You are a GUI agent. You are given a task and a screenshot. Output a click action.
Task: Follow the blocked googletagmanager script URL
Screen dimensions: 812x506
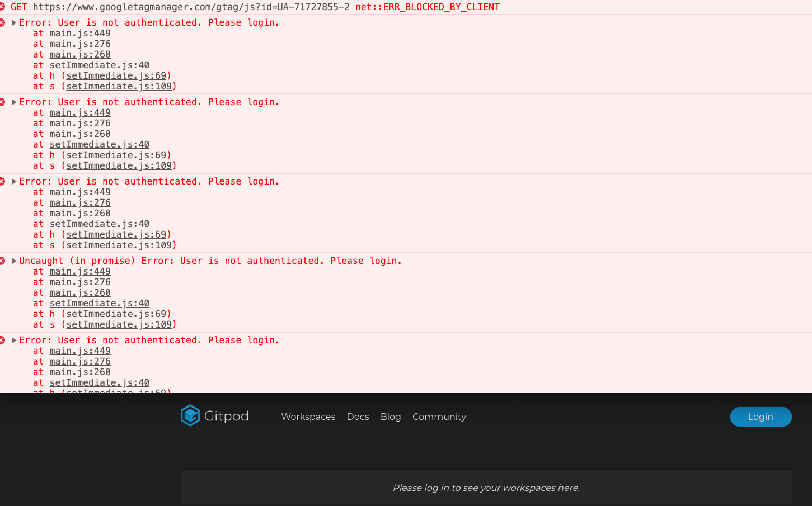pos(191,7)
